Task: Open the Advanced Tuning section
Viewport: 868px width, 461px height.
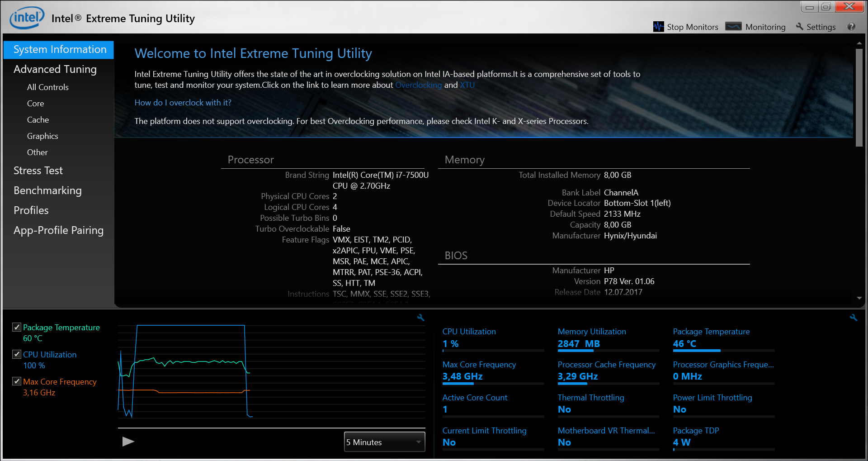Action: click(x=55, y=69)
